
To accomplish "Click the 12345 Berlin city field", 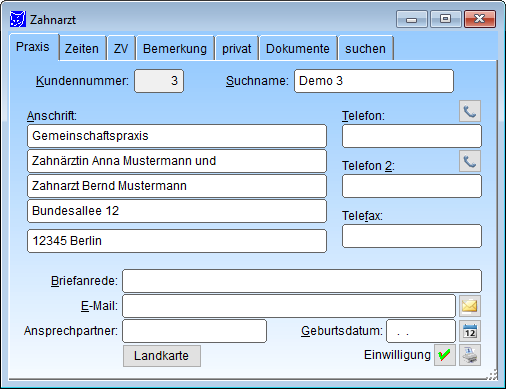I will [x=177, y=241].
